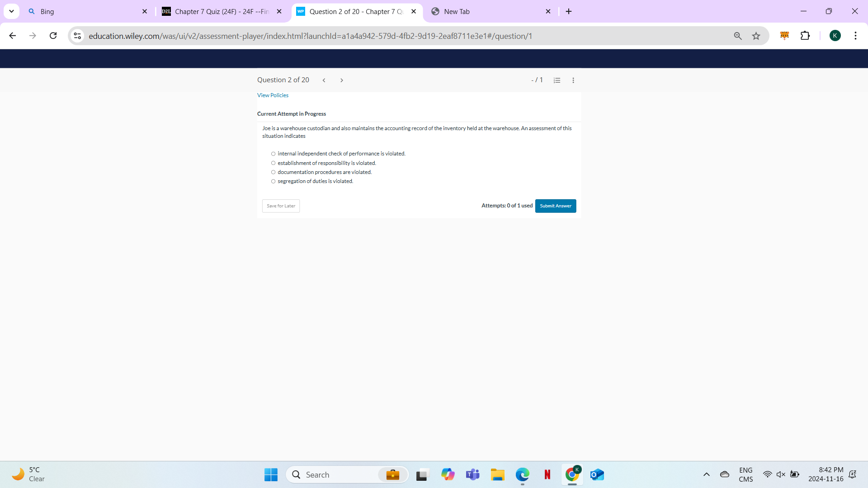
Task: Open the three-dot options menu in the assessment player
Action: click(x=573, y=80)
